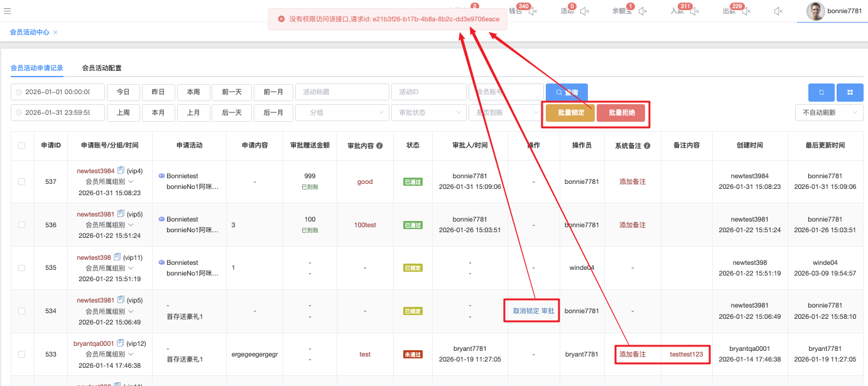Open the grid column settings button
Viewport: 868px width, 386px height.
850,92
